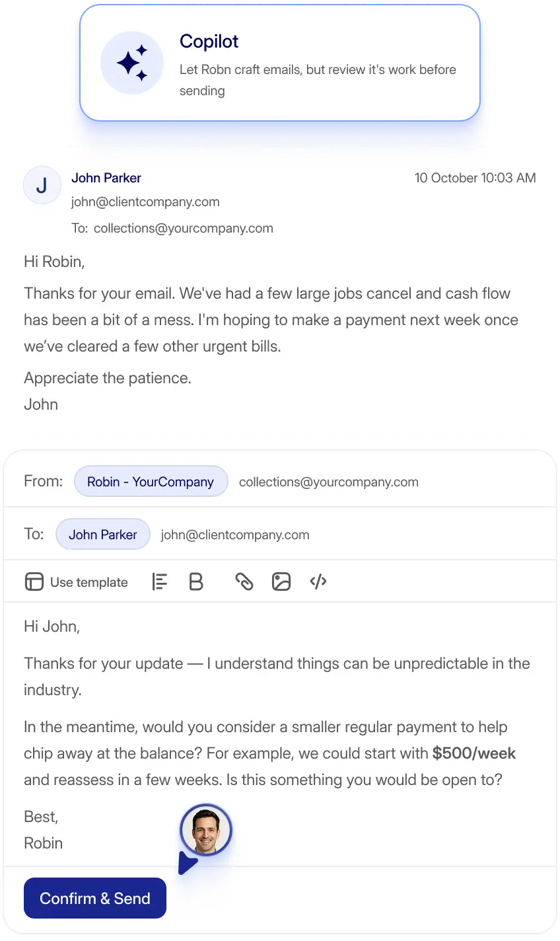This screenshot has height=941, width=560.
Task: Click John Parker's J avatar
Action: click(x=42, y=185)
